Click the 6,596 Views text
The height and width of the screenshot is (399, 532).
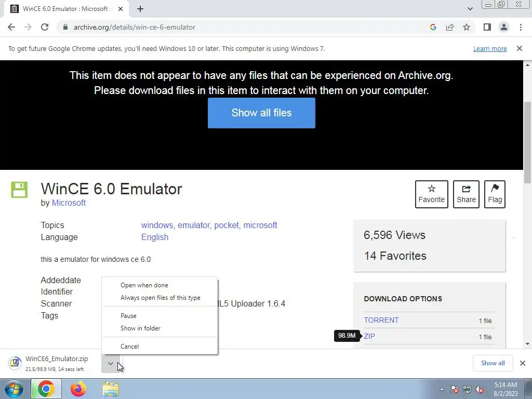[394, 235]
